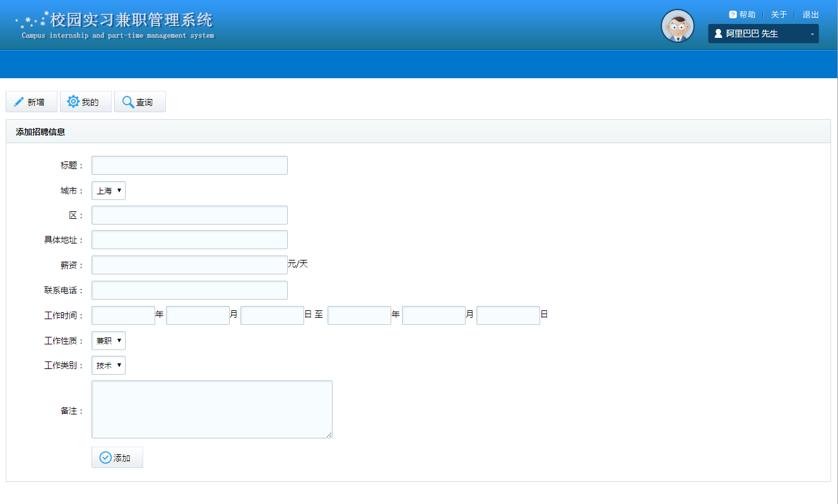
Task: Open the 工作类别 dropdown showing 技术
Action: pos(109,365)
